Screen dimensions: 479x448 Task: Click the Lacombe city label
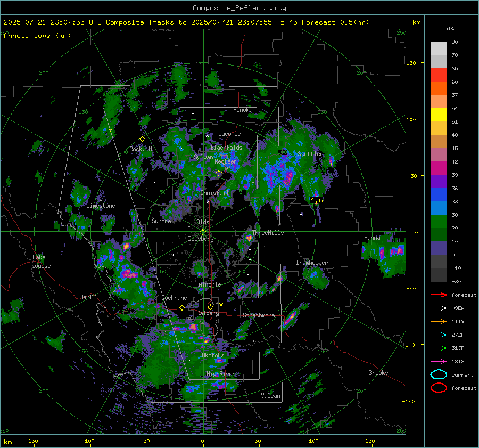click(x=229, y=134)
